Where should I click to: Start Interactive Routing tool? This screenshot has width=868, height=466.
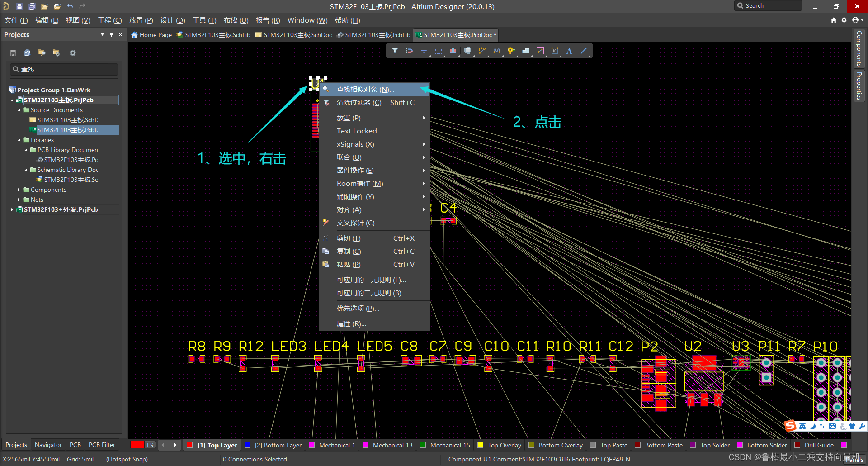tap(482, 51)
